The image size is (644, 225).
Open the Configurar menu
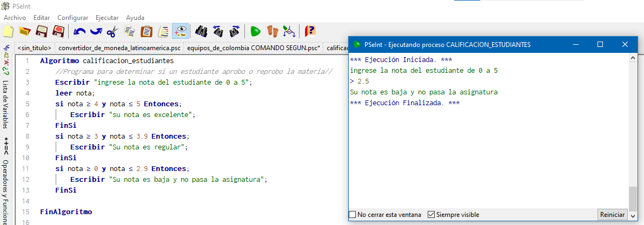pos(72,18)
